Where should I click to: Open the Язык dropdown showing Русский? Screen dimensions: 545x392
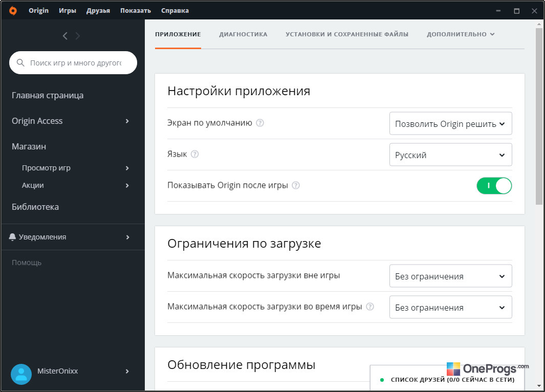coord(450,155)
